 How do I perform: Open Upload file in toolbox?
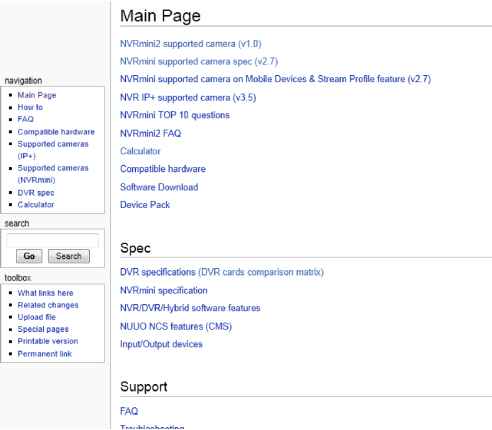[37, 317]
